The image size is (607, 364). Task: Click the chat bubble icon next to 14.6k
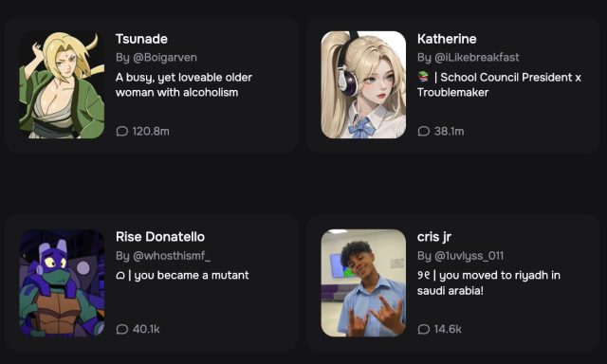click(424, 329)
